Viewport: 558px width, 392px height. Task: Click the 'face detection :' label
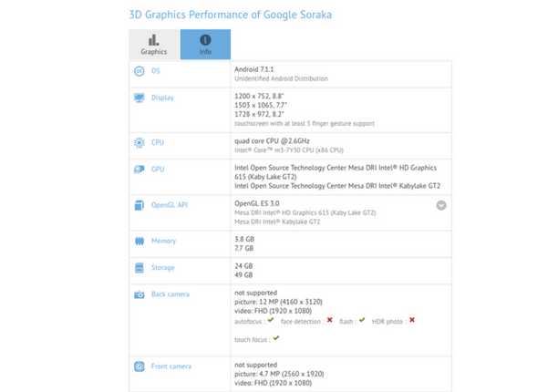click(302, 322)
